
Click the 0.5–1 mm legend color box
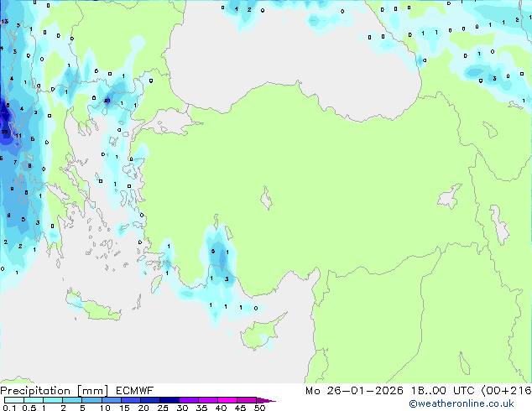pyautogui.click(x=34, y=400)
